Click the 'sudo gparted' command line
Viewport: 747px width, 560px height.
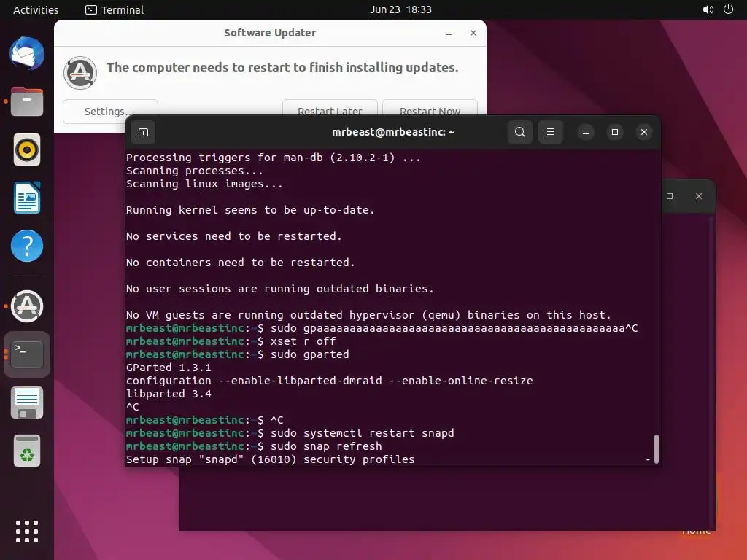click(238, 354)
